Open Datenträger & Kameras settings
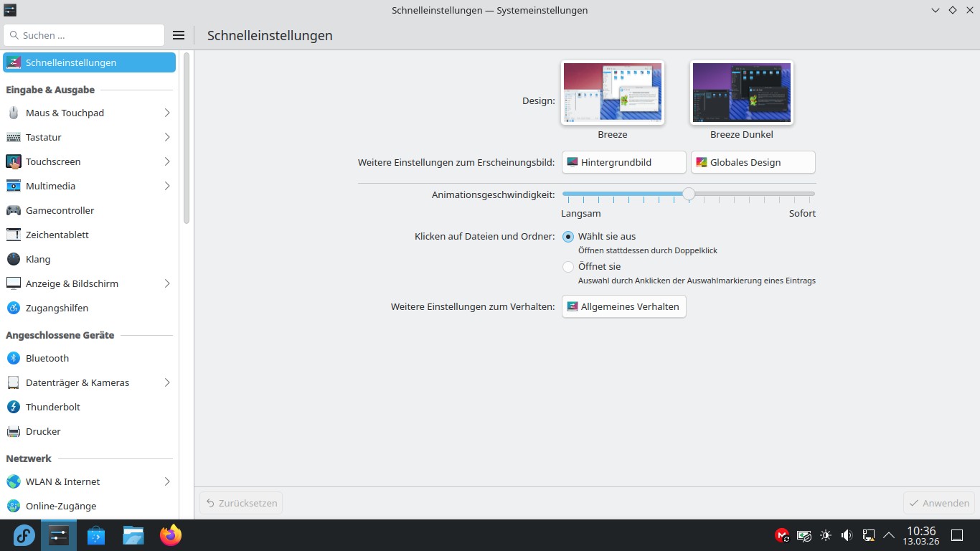Viewport: 980px width, 551px height. [x=89, y=382]
